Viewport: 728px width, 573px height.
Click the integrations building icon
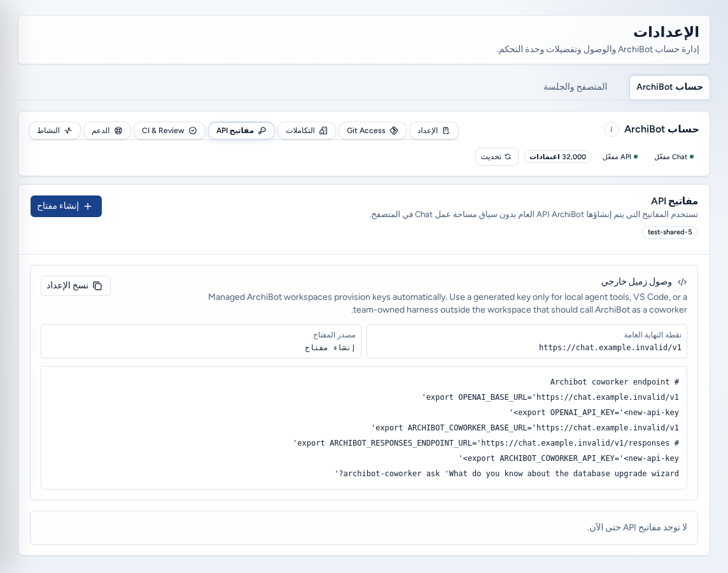coord(324,131)
